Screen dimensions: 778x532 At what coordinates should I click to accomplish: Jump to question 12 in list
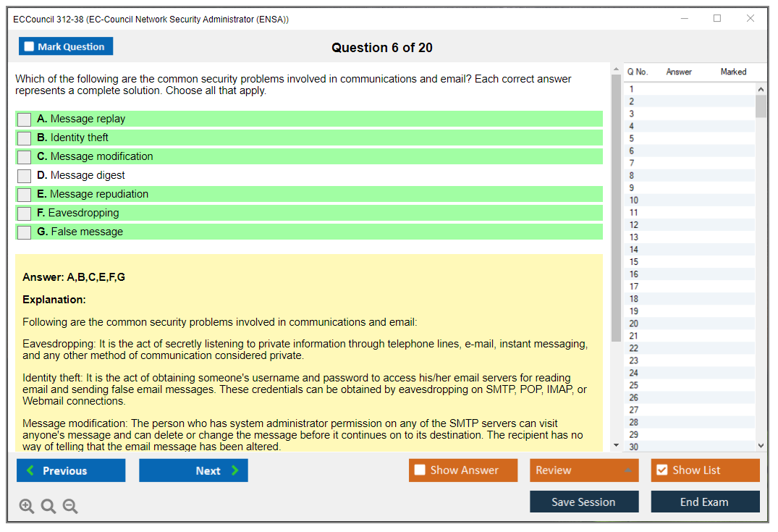(x=634, y=225)
